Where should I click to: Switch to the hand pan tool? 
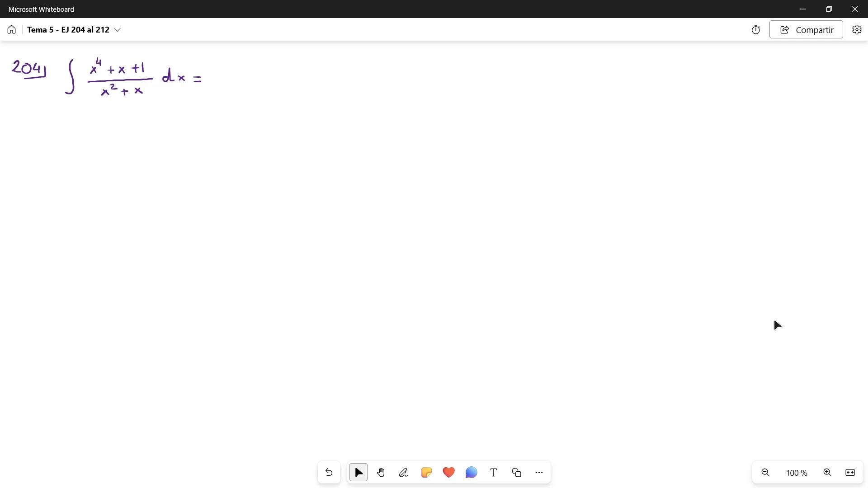pos(381,473)
